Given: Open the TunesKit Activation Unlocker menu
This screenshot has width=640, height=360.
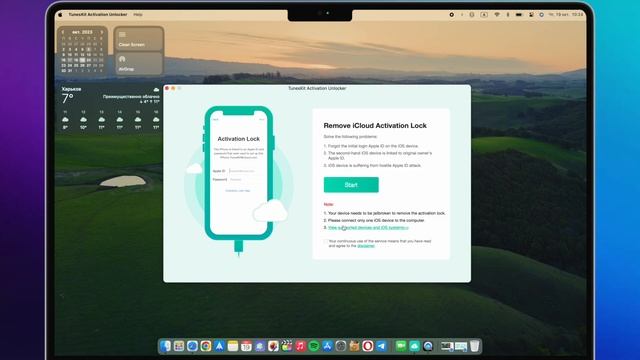Looking at the screenshot, I should 98,14.
